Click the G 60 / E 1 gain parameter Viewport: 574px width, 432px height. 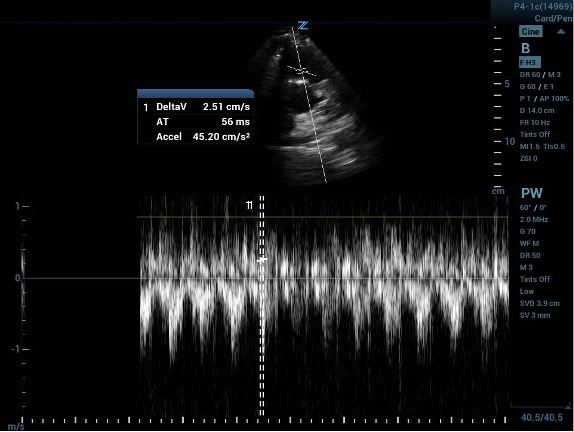[537, 86]
